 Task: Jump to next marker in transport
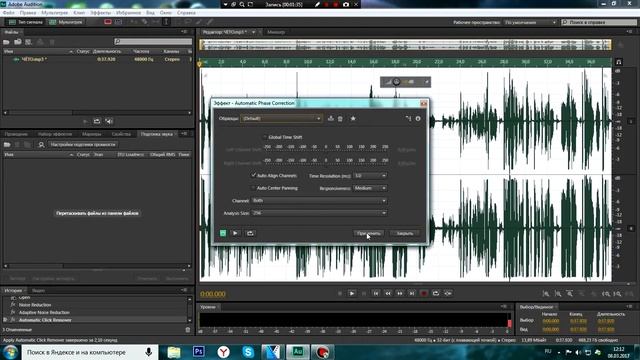[x=412, y=293]
